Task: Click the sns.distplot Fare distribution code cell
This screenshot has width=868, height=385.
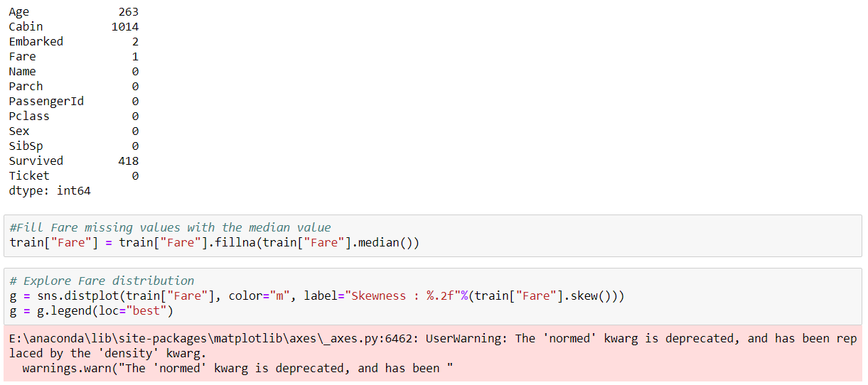Action: (x=433, y=296)
